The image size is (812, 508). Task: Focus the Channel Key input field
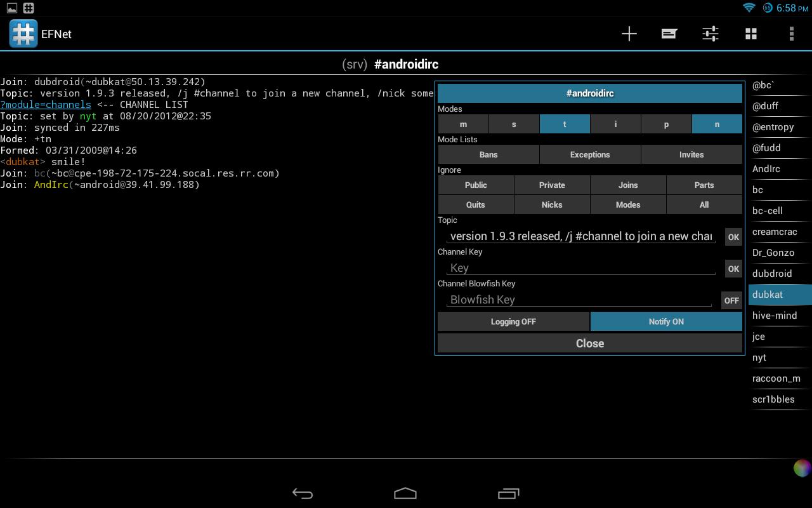pyautogui.click(x=581, y=268)
